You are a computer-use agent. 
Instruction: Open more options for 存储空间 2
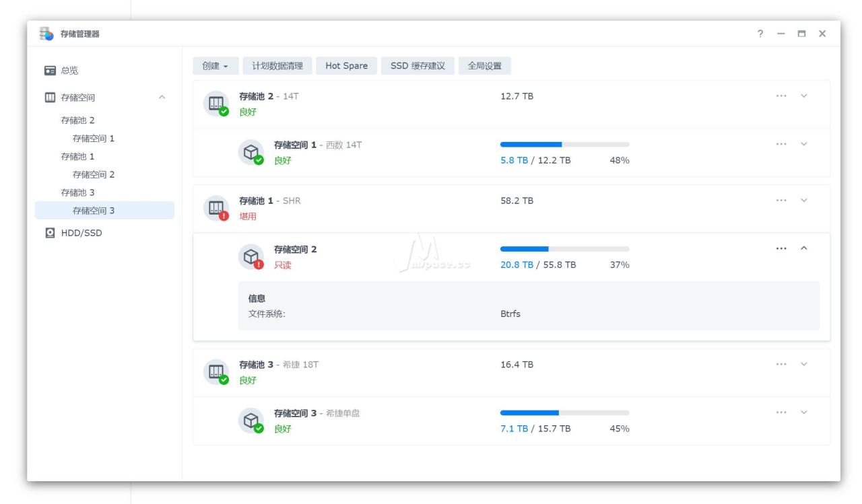(x=781, y=248)
